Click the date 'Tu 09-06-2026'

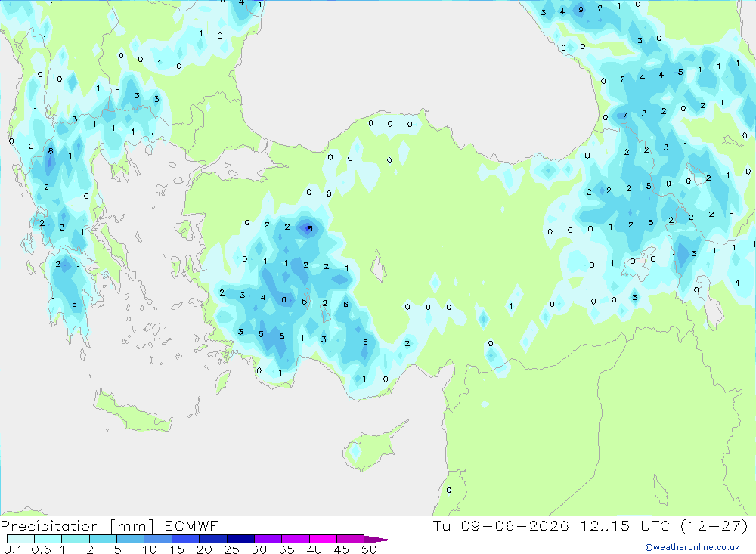tap(500, 525)
